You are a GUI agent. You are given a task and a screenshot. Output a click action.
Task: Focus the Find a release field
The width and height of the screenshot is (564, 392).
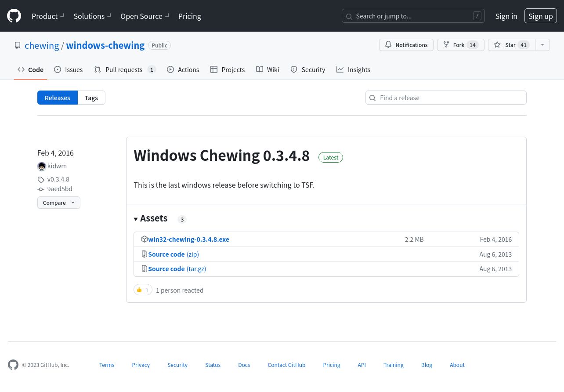[446, 98]
